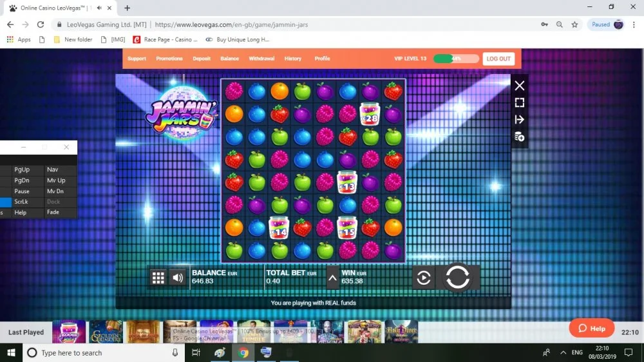Viewport: 644px width, 362px height.
Task: Expand the total bet selector arrow
Action: (x=332, y=278)
